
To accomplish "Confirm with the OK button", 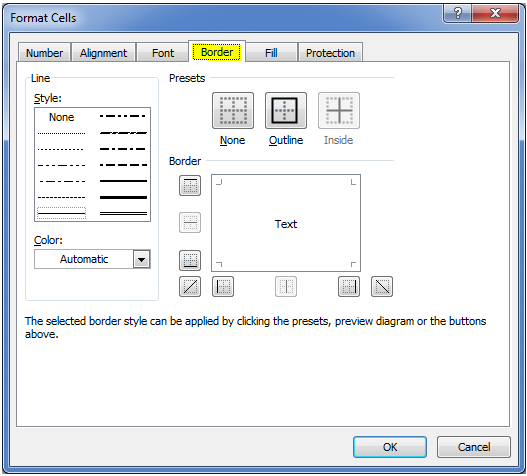I will pos(390,447).
